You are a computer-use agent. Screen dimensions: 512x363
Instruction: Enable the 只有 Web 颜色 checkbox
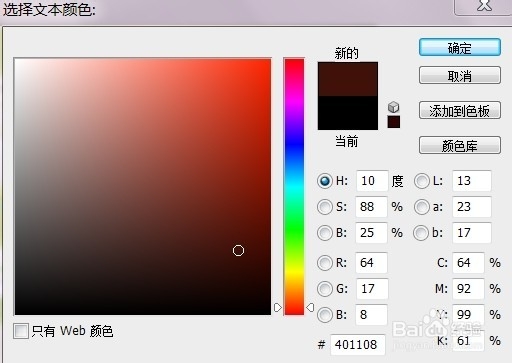click(x=21, y=331)
